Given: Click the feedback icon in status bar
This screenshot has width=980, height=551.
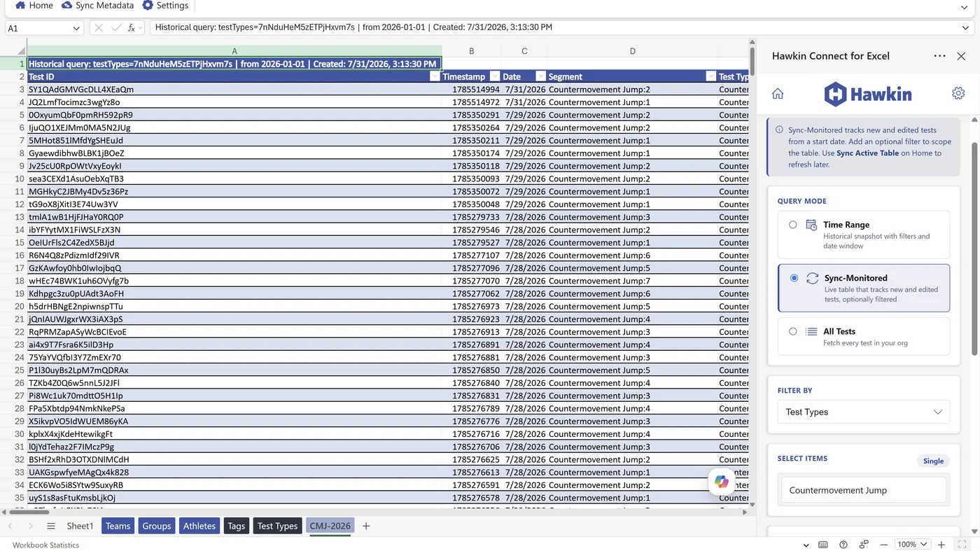Looking at the screenshot, I should [x=864, y=545].
